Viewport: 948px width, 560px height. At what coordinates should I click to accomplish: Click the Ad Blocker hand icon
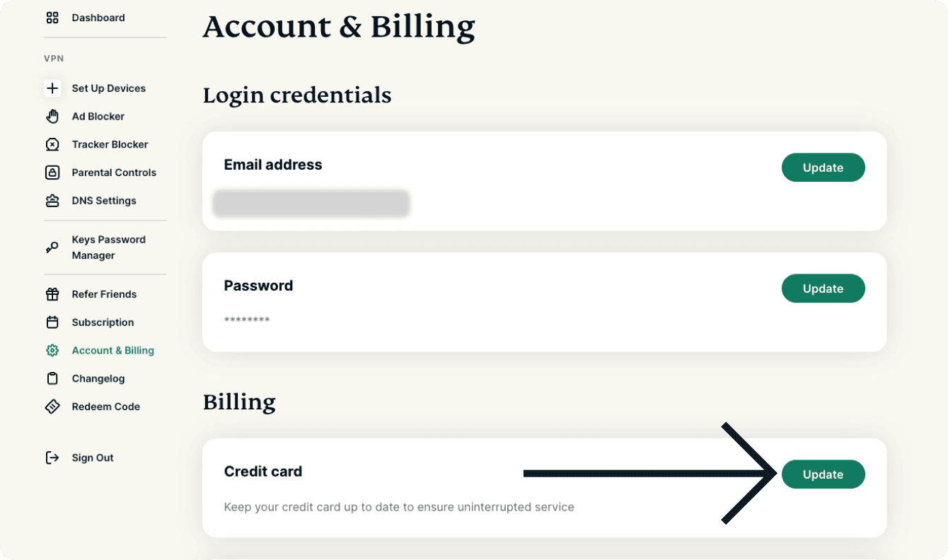click(52, 117)
